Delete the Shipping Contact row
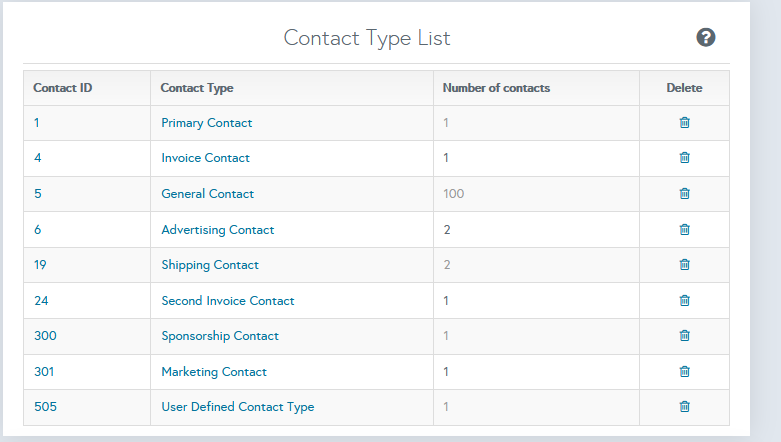This screenshot has width=781, height=442. coord(684,265)
